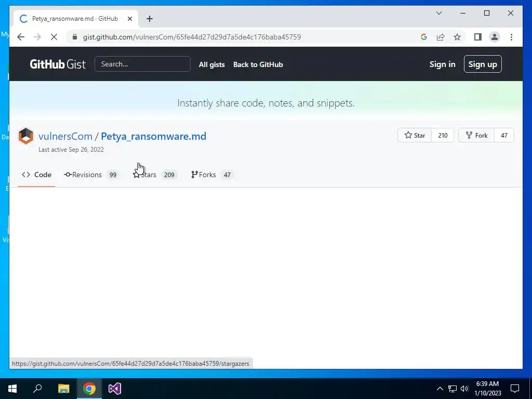Open taskbar search magnifier
Screen dimensions: 532x399
[37, 389]
